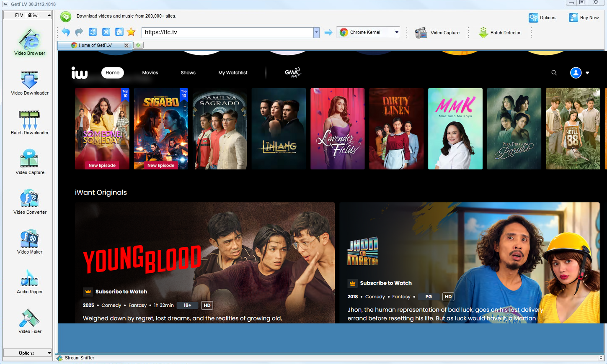Open My Watchlist
Screen dimensions: 607x364
(x=233, y=73)
